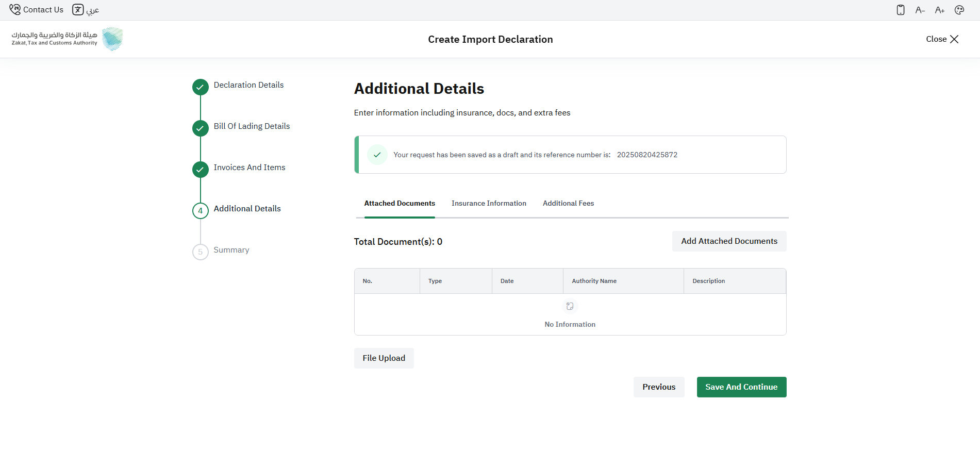The width and height of the screenshot is (980, 467).
Task: Go to the Summary step label
Action: click(231, 250)
